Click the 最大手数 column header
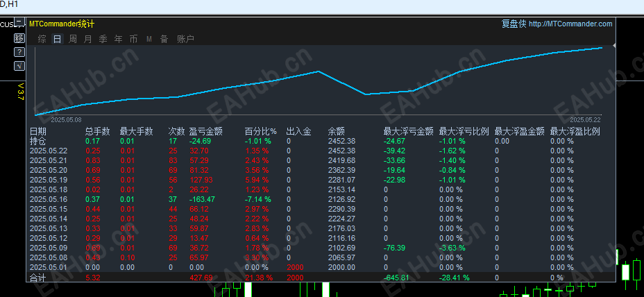This screenshot has height=297, width=644. tap(136, 131)
